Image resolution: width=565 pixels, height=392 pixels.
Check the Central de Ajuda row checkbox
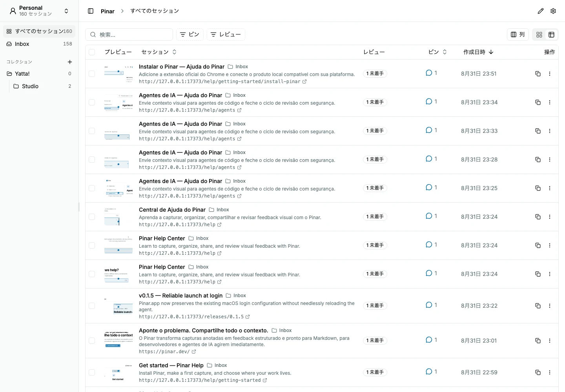tap(92, 217)
